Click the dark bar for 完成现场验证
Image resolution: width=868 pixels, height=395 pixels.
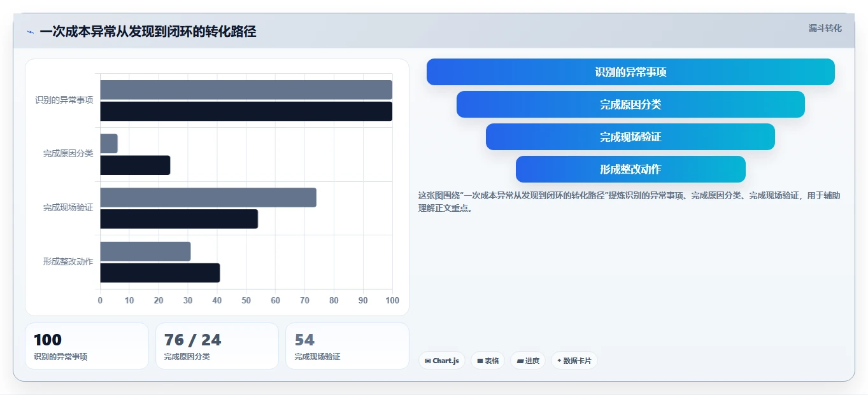[179, 219]
